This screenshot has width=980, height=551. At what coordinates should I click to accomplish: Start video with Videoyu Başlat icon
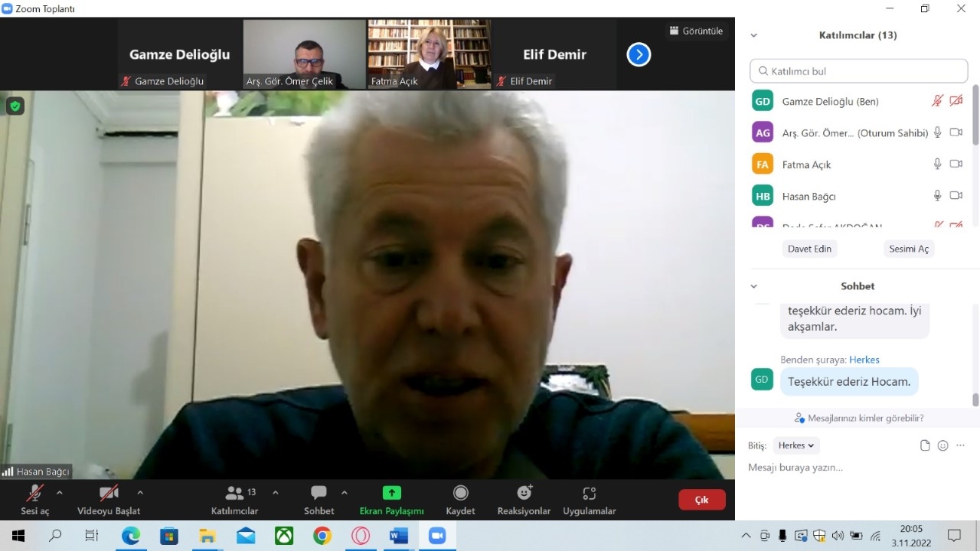109,493
